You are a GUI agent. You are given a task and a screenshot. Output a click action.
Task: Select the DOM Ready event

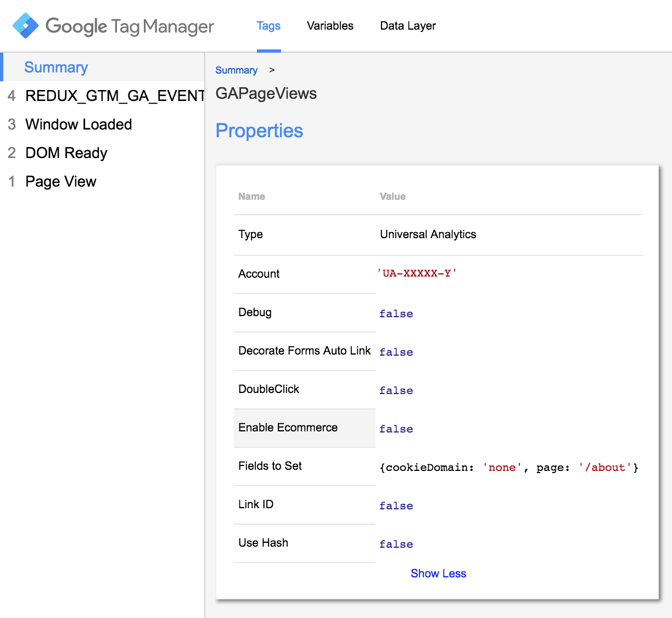66,153
